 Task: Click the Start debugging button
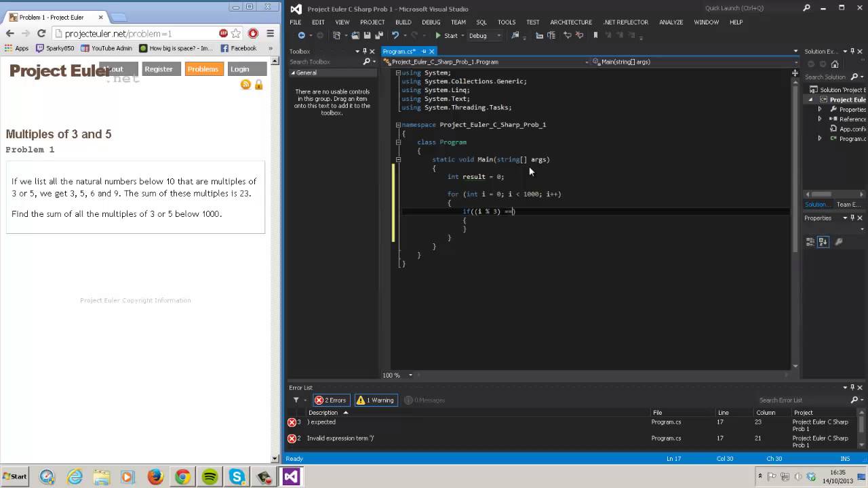point(446,35)
